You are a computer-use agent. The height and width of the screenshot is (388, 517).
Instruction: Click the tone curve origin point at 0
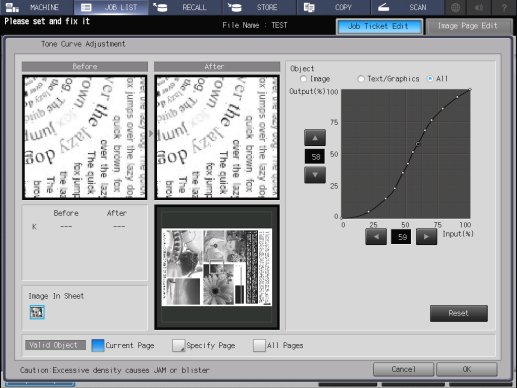tap(342, 218)
